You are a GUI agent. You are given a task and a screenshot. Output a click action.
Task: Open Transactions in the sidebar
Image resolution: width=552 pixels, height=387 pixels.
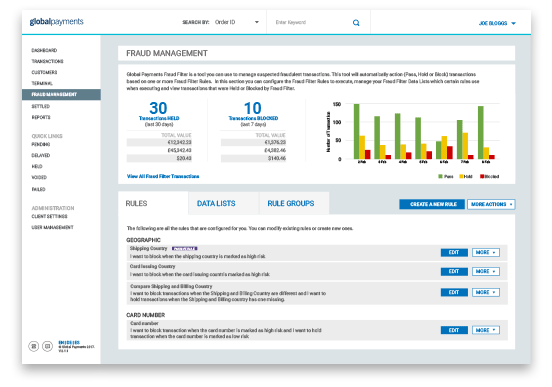[x=47, y=61]
